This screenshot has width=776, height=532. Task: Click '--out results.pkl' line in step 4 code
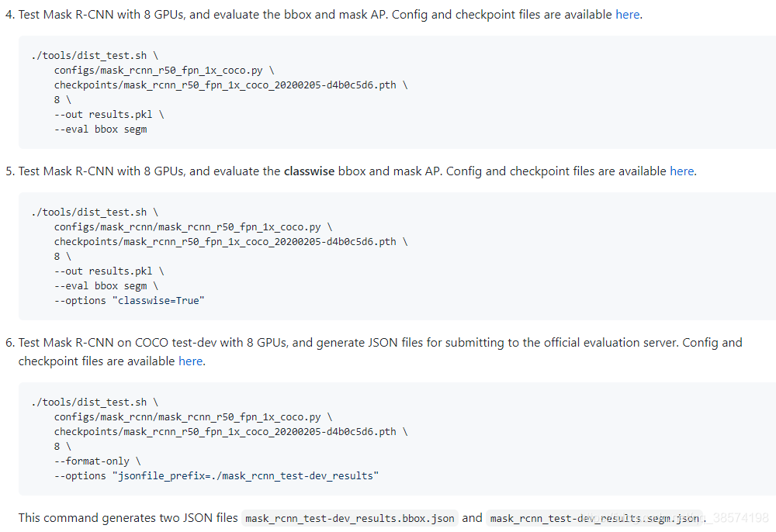click(109, 115)
